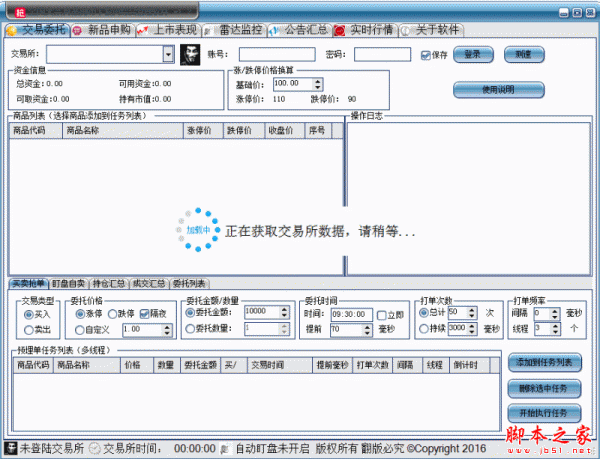Switch to the 交易委托 tab
The width and height of the screenshot is (600, 459).
point(38,30)
